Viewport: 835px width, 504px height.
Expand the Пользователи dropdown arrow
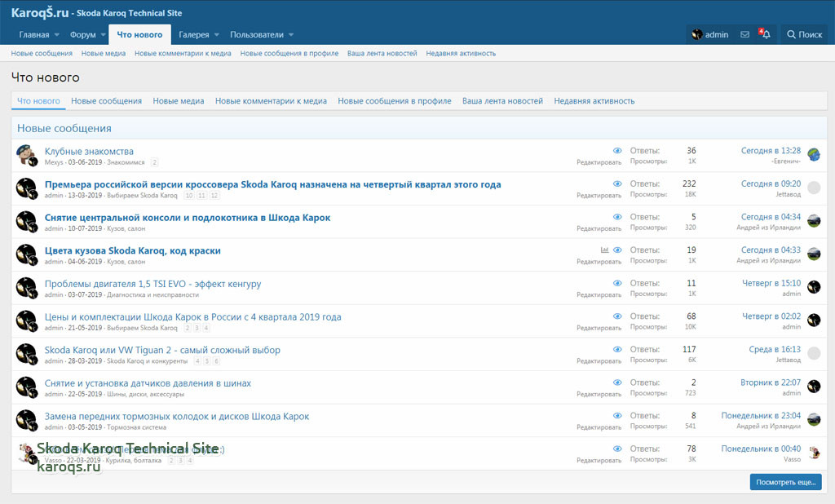(291, 34)
